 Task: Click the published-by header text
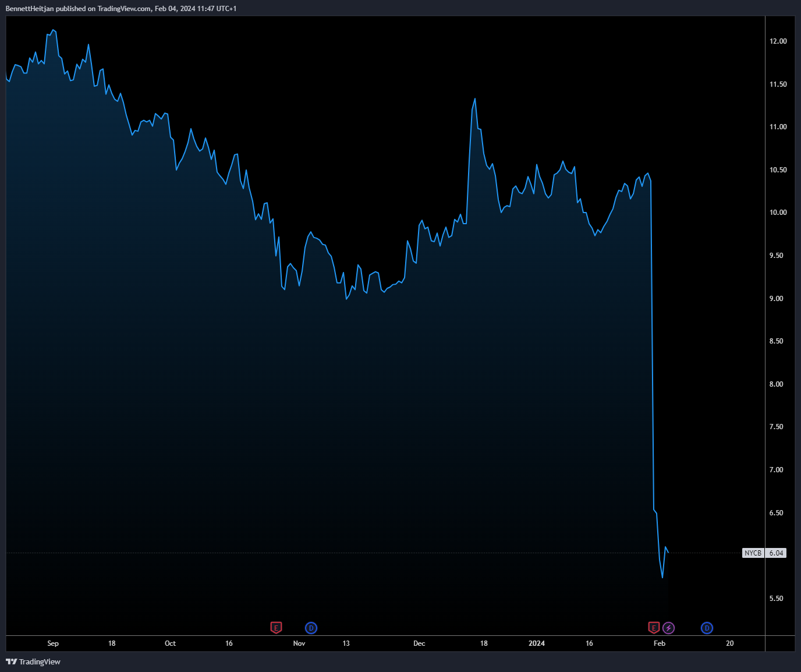tap(121, 9)
